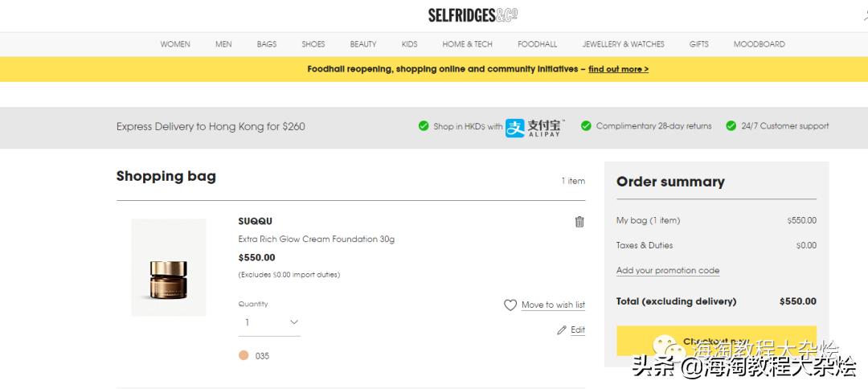Delete the SUQQU item with trash icon
868x389 pixels.
pos(579,222)
